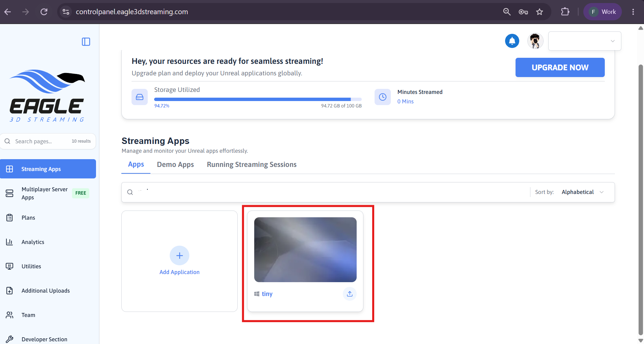This screenshot has width=644, height=344.
Task: Open the Chrome three-dot menu
Action: point(633,12)
